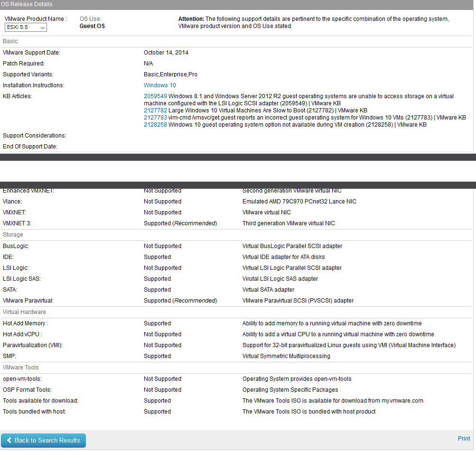This screenshot has height=451, width=476.
Task: Open the Windows 10 installation instructions link
Action: [159, 85]
